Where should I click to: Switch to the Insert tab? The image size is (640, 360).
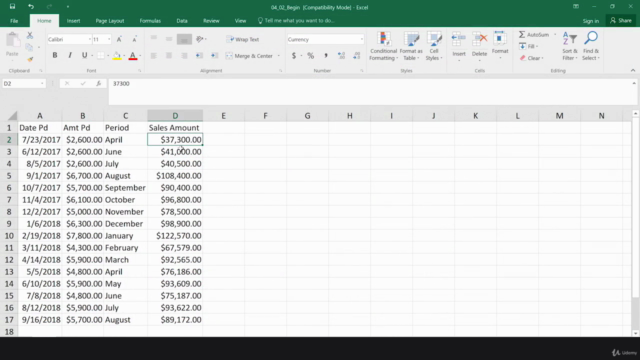pos(73,20)
